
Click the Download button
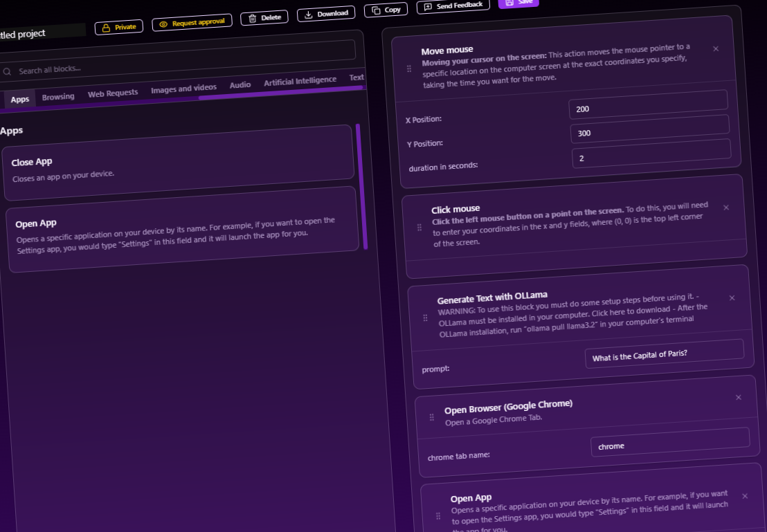click(x=326, y=14)
